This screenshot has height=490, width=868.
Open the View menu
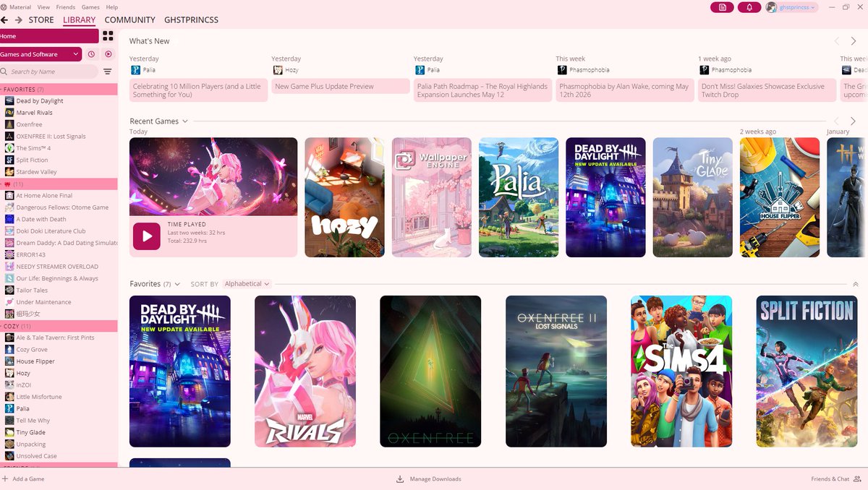pos(43,7)
